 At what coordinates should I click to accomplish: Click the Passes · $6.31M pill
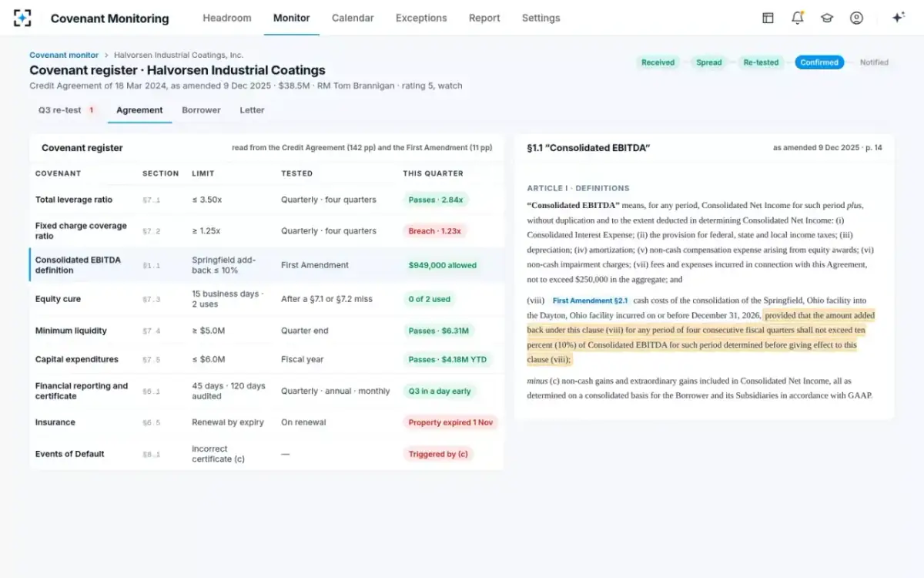click(438, 331)
